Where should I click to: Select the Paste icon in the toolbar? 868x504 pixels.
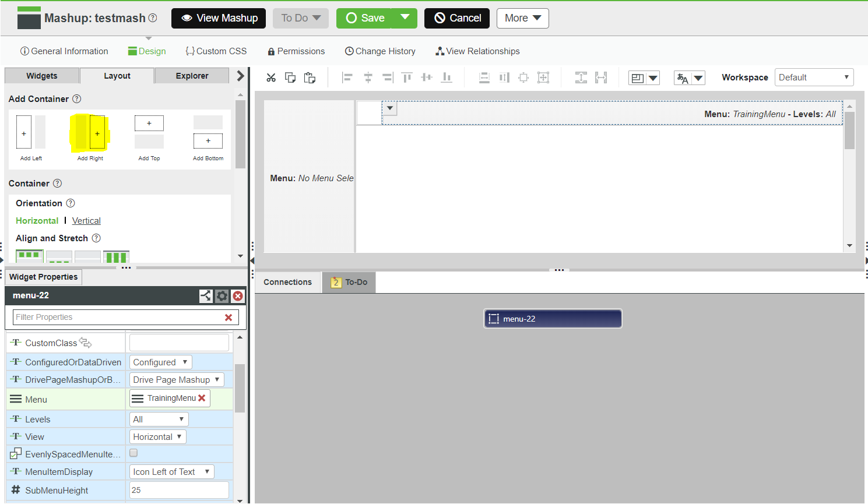(309, 77)
